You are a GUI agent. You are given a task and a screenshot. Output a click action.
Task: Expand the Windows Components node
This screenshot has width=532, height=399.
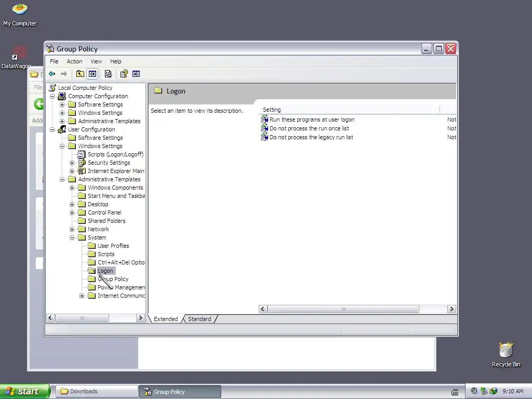point(72,188)
